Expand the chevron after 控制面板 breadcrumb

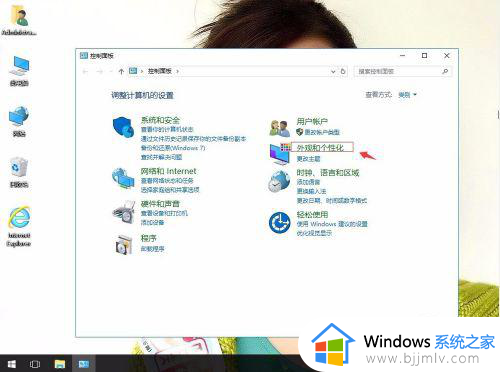[177, 71]
